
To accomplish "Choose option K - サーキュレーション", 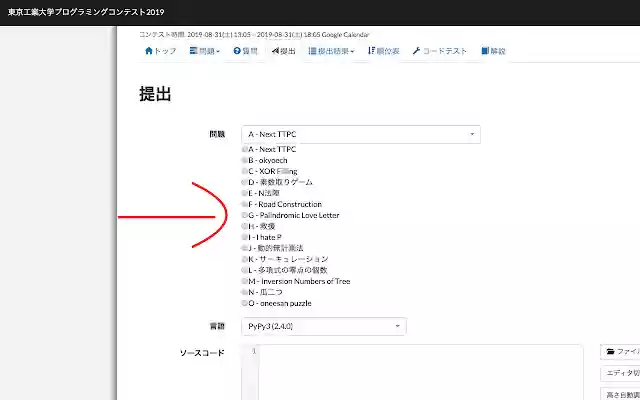I will point(285,259).
